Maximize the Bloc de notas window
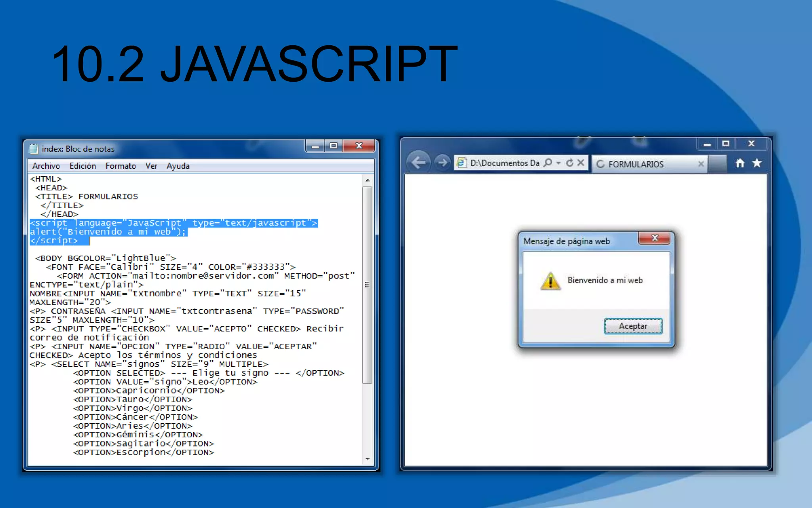This screenshot has width=812, height=508. [x=333, y=146]
